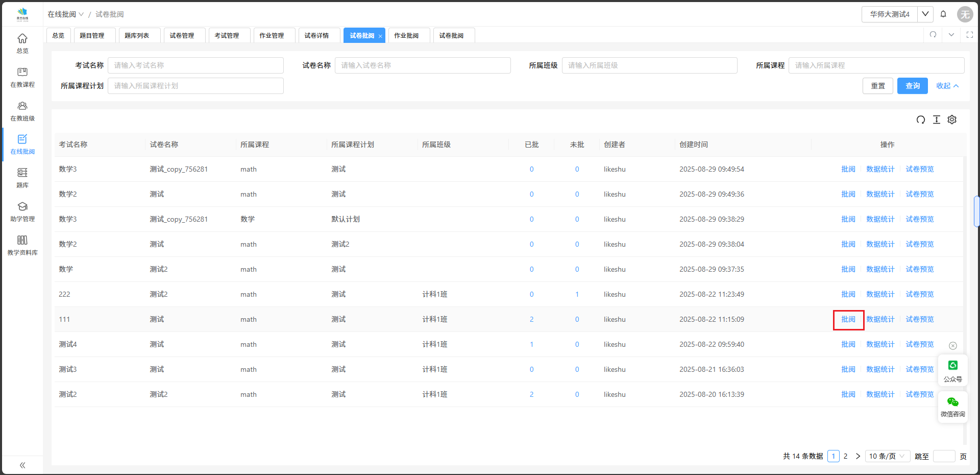Open the 10 条/页 page size dropdown
The height and width of the screenshot is (475, 980).
887,456
